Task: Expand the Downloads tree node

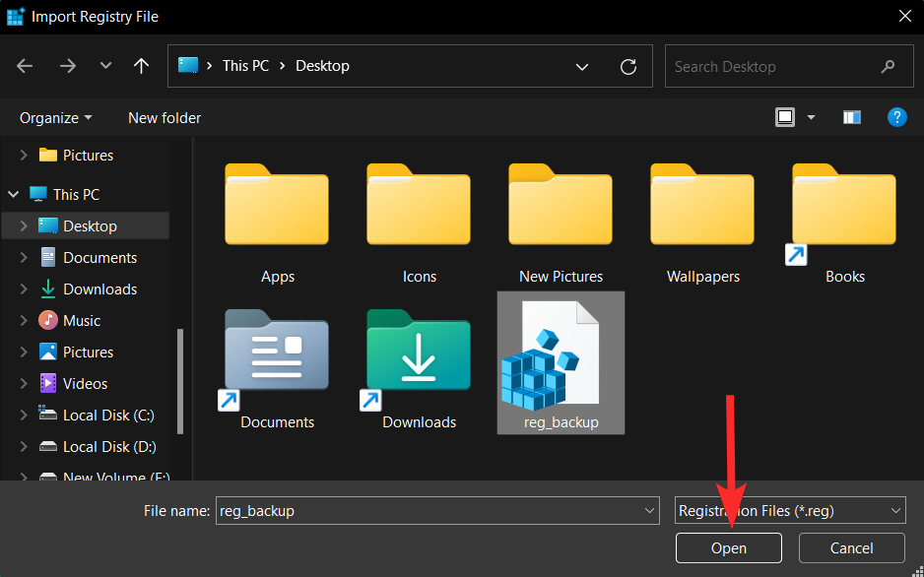Action: 24,289
